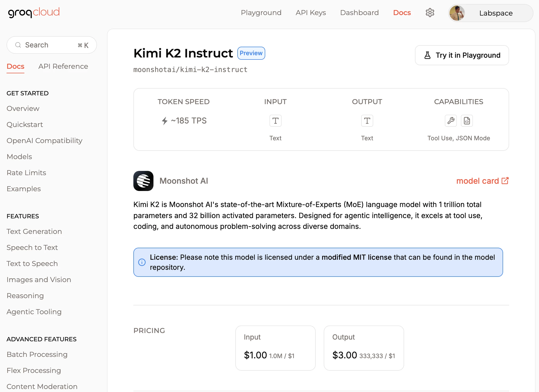Open the Agentic Tooling page
This screenshot has width=539, height=392.
(34, 312)
